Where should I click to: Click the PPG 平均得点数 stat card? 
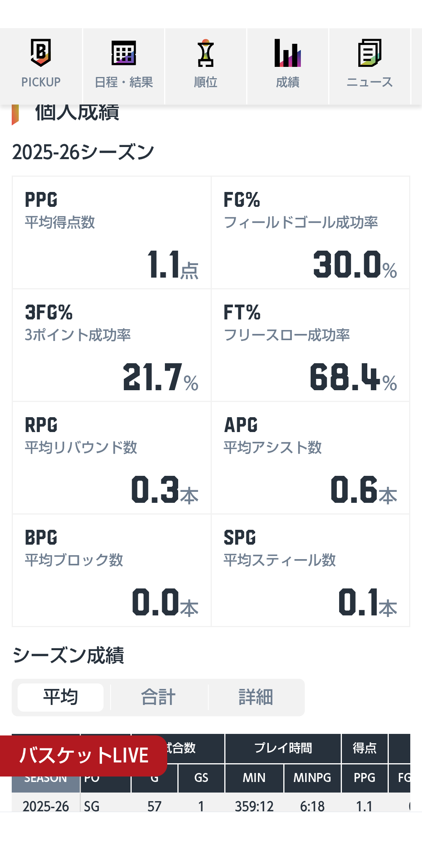click(112, 233)
